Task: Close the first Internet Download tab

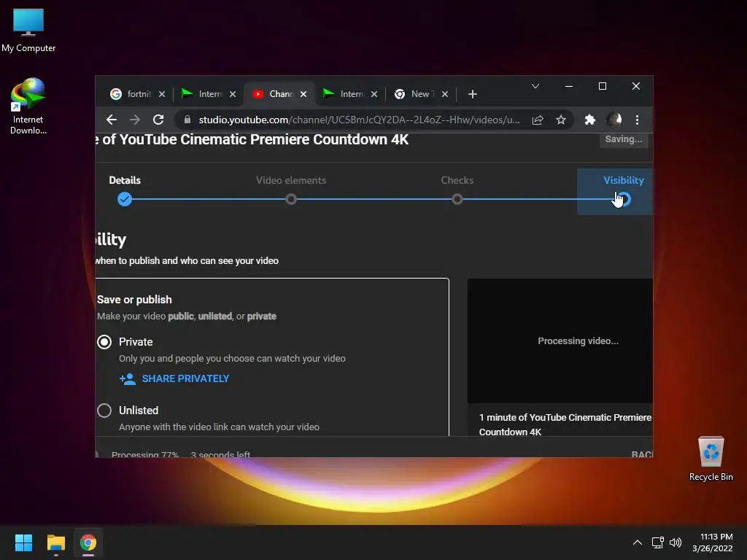Action: click(233, 94)
